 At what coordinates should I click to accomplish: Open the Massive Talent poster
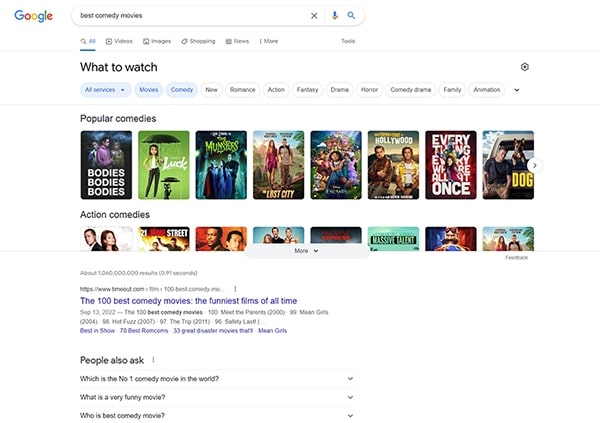tap(393, 239)
